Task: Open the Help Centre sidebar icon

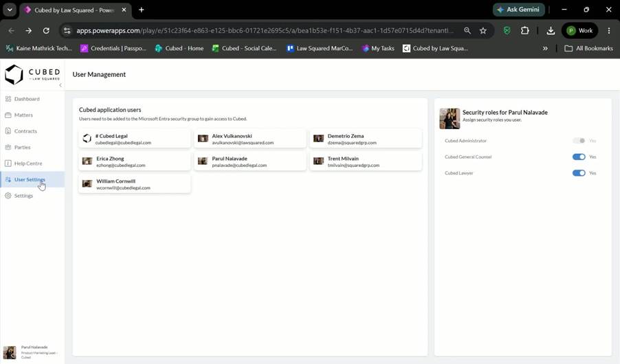Action: click(8, 163)
